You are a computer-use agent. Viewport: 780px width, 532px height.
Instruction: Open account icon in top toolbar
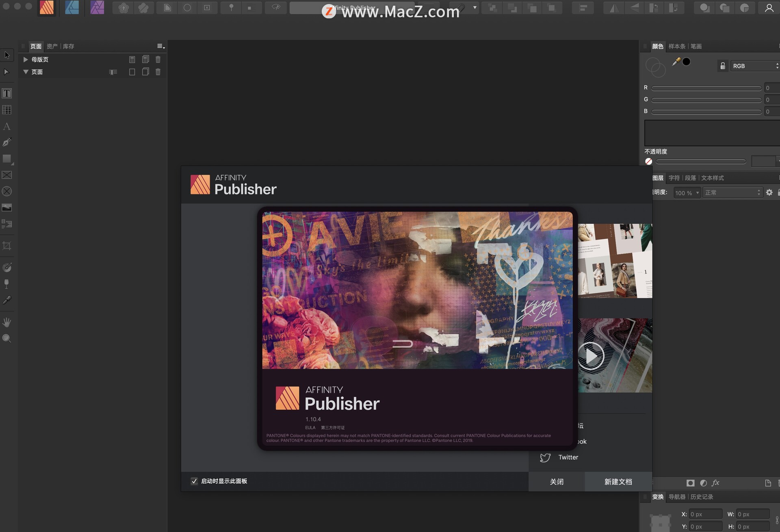[769, 8]
